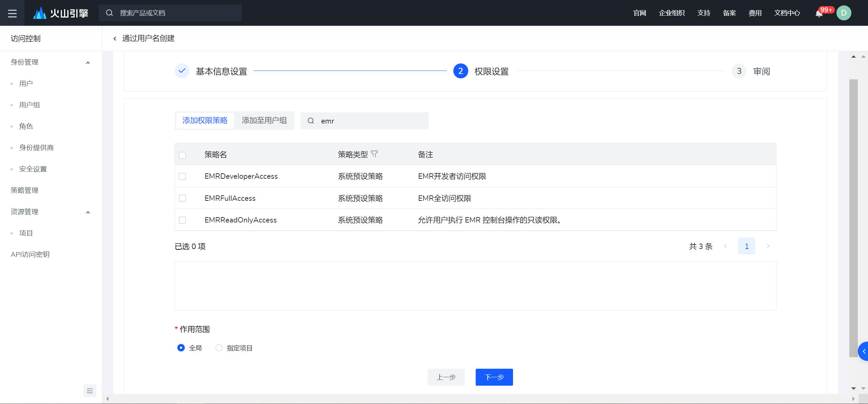Click the scroll-down arrow of the scrollbar
The image size is (868, 404).
pyautogui.click(x=853, y=388)
